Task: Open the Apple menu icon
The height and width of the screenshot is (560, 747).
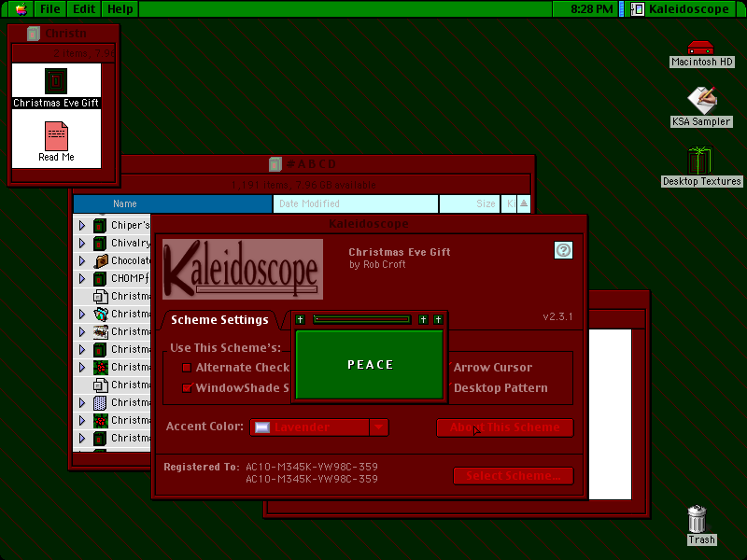Action: [x=21, y=9]
